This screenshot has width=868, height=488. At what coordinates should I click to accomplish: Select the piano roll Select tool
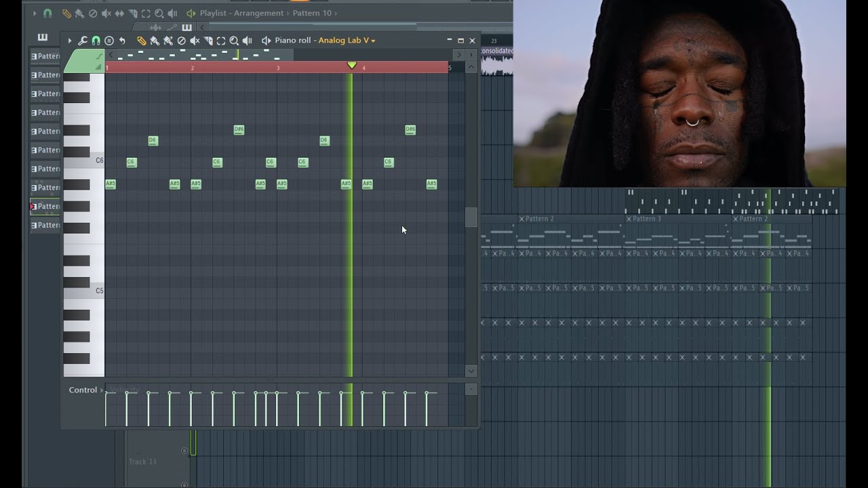[x=221, y=41]
